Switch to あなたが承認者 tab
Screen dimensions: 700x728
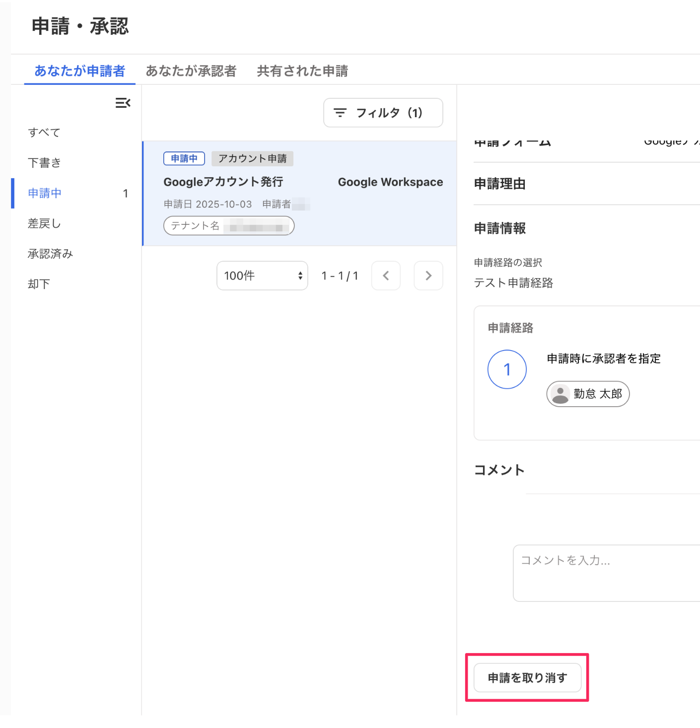click(x=191, y=71)
